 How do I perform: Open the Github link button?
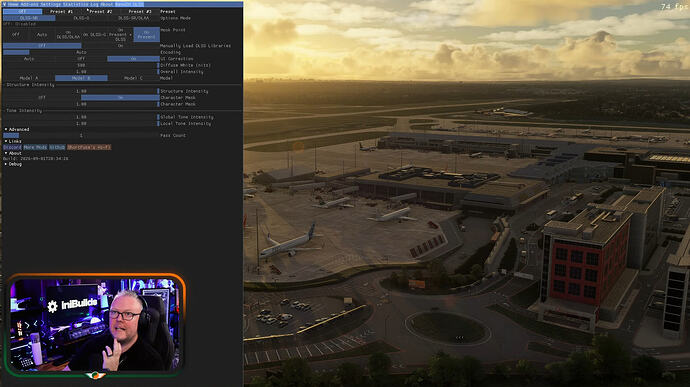(57, 147)
